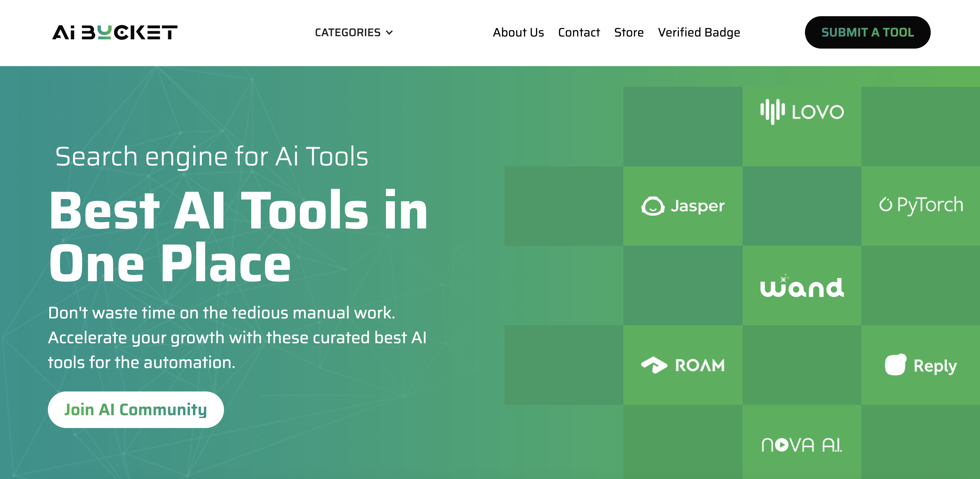
Task: Click the Wand logo tile
Action: [802, 286]
